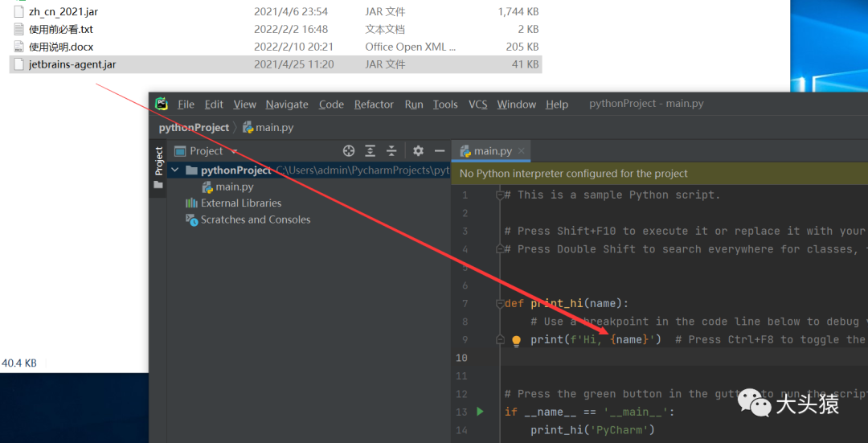868x443 pixels.
Task: Collapse the pythonProject root folder arrow
Action: click(175, 170)
